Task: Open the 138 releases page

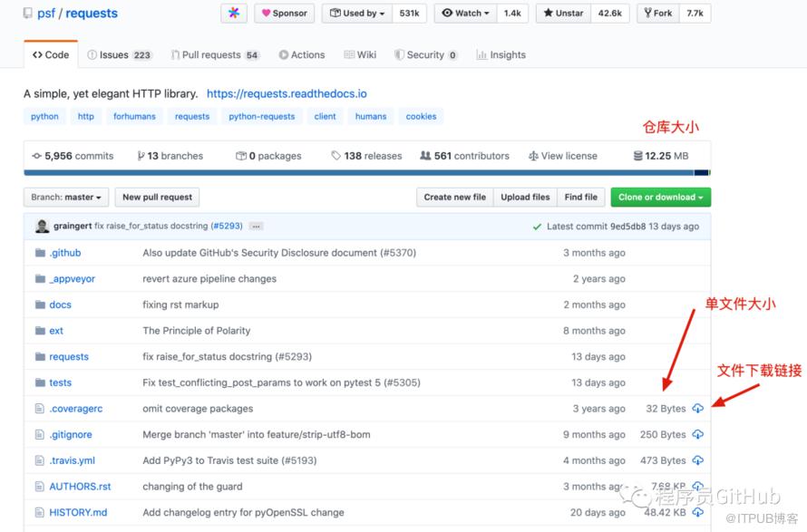Action: point(366,155)
